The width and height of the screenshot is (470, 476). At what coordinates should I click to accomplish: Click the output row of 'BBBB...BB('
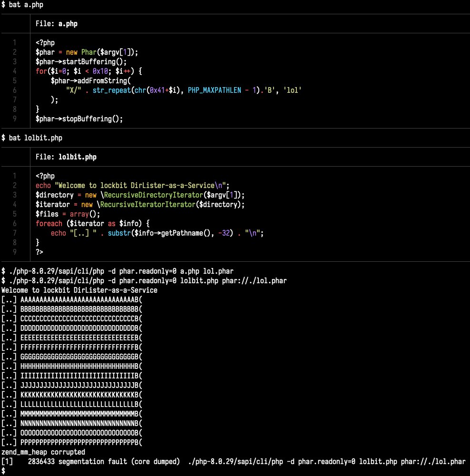click(x=72, y=309)
